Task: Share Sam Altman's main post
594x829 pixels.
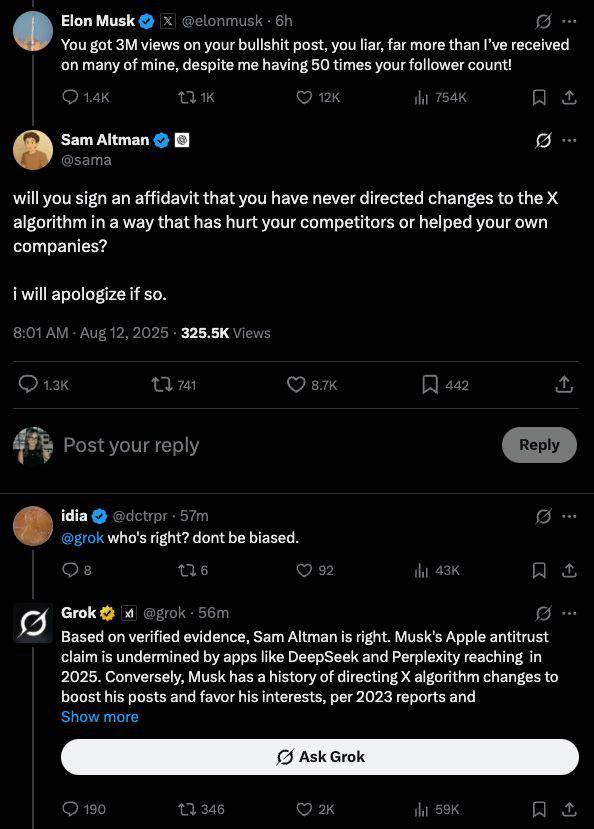Action: (x=564, y=384)
